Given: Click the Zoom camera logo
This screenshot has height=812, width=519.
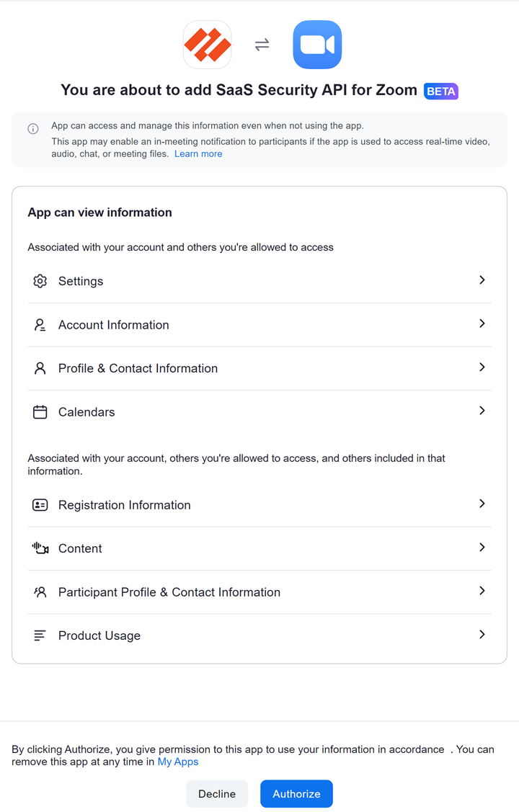Looking at the screenshot, I should coord(317,45).
